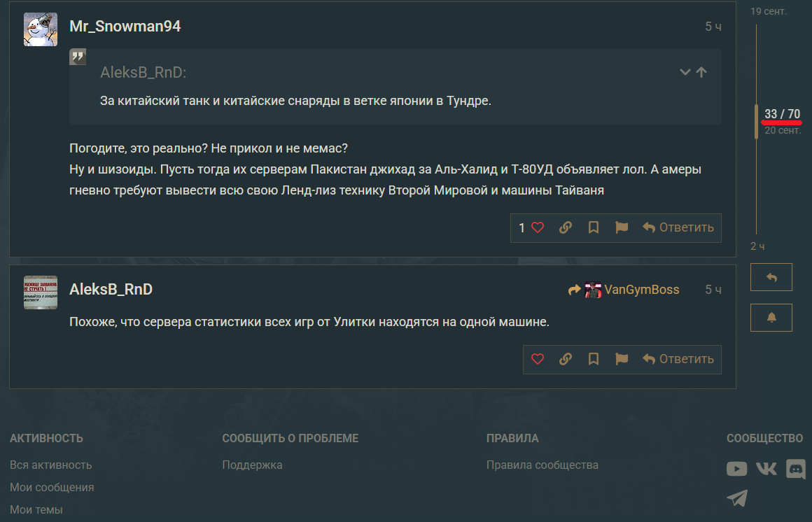Open the Discord community icon
Viewport: 812px width, 522px height.
pos(796,469)
